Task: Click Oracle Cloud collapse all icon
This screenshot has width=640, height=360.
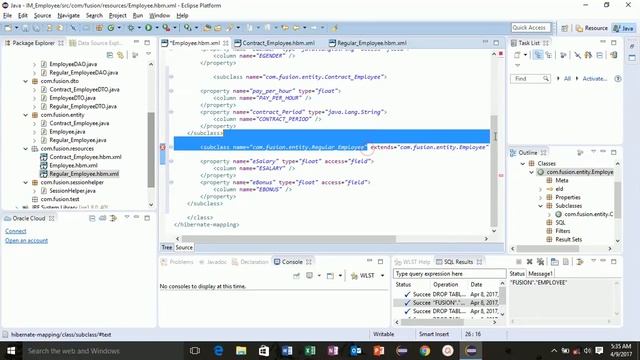Action: 92,218
